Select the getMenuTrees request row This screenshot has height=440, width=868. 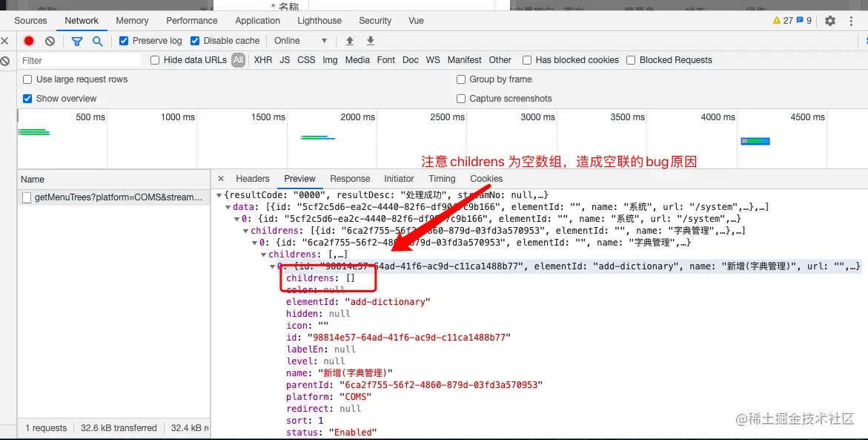[113, 197]
